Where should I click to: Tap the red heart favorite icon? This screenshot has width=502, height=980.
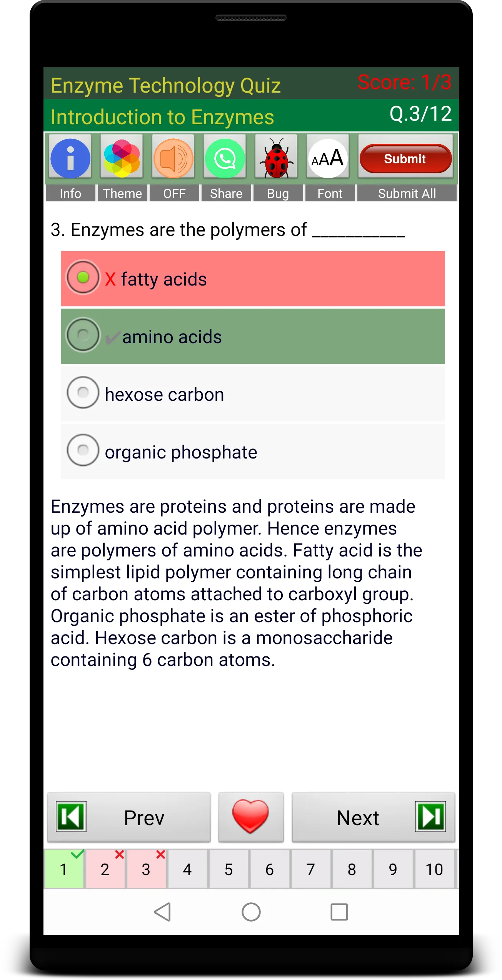[x=251, y=817]
